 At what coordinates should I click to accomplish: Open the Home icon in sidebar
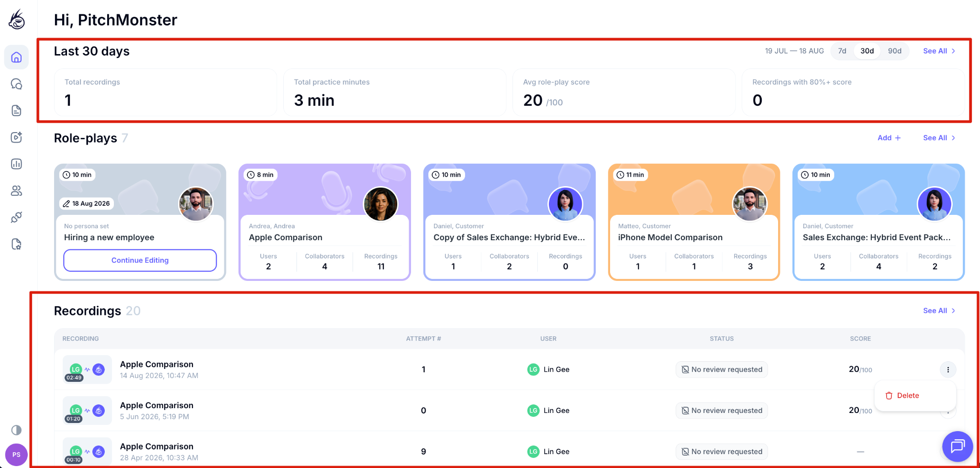[x=16, y=57]
